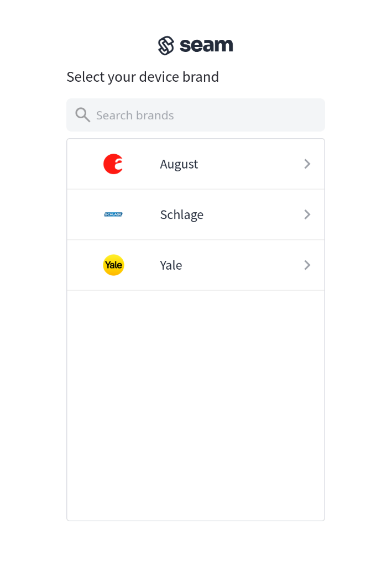Select the Schlage brand name
The image size is (392, 561).
pyautogui.click(x=181, y=214)
